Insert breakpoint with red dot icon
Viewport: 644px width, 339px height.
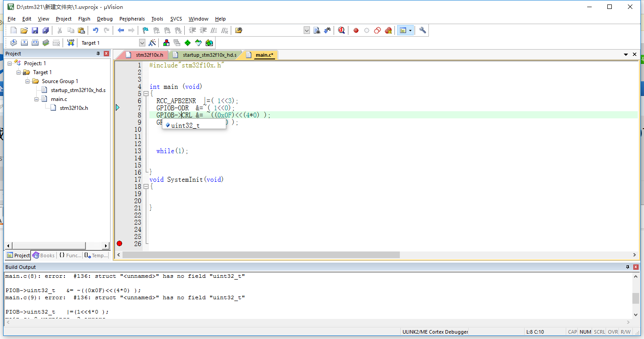356,30
